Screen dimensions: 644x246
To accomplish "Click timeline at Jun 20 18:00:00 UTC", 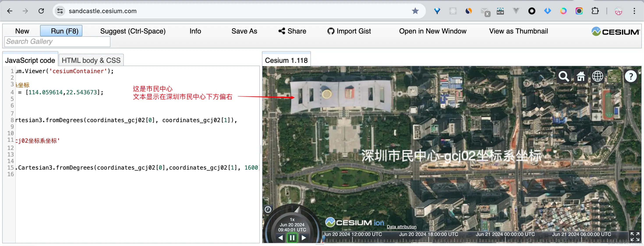I will click(x=428, y=239).
